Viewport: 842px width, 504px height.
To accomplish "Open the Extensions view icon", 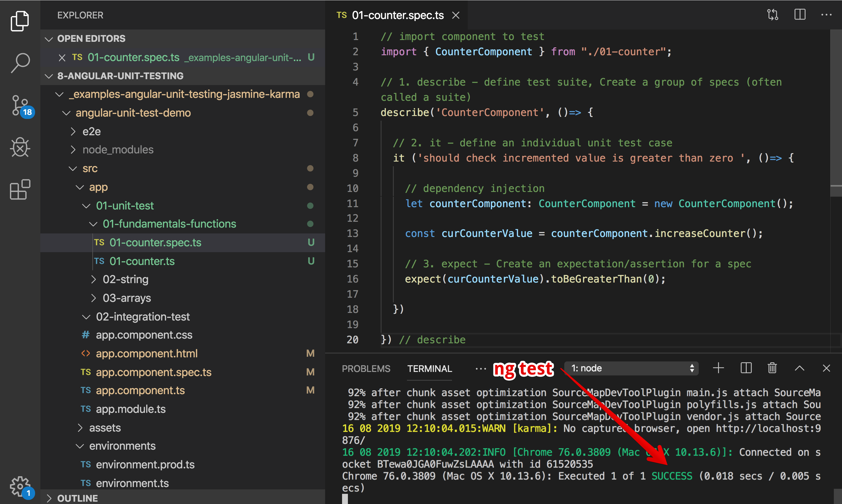I will point(20,189).
